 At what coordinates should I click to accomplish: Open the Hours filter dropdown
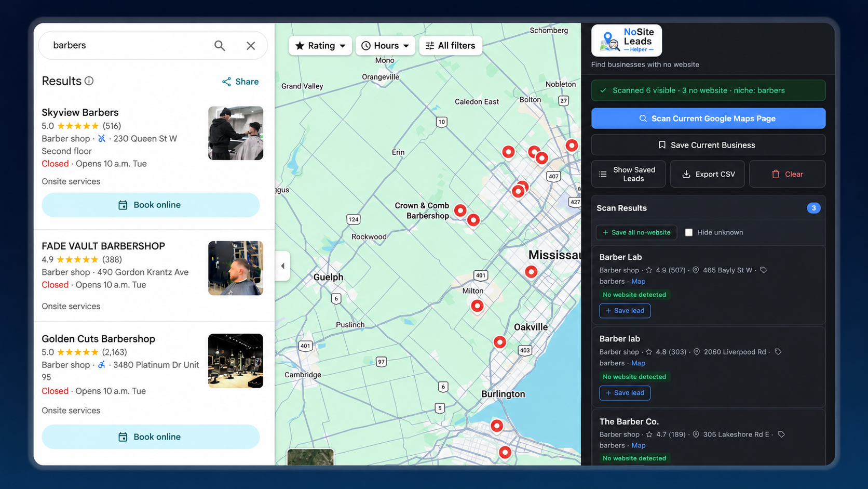pyautogui.click(x=385, y=46)
